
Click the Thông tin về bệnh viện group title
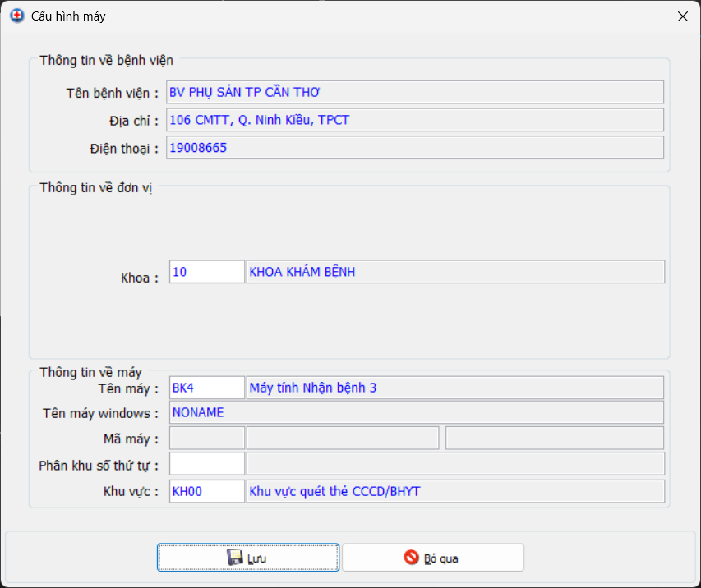106,60
